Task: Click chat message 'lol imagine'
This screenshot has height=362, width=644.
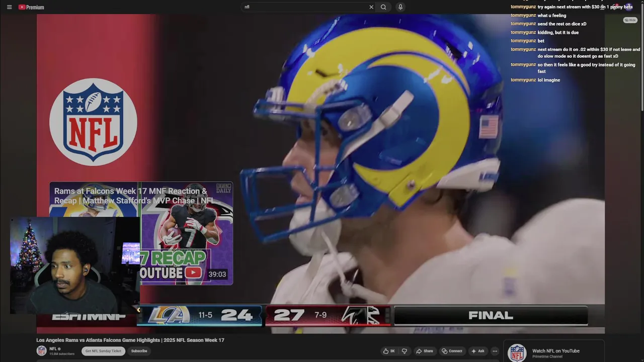Action: (549, 80)
